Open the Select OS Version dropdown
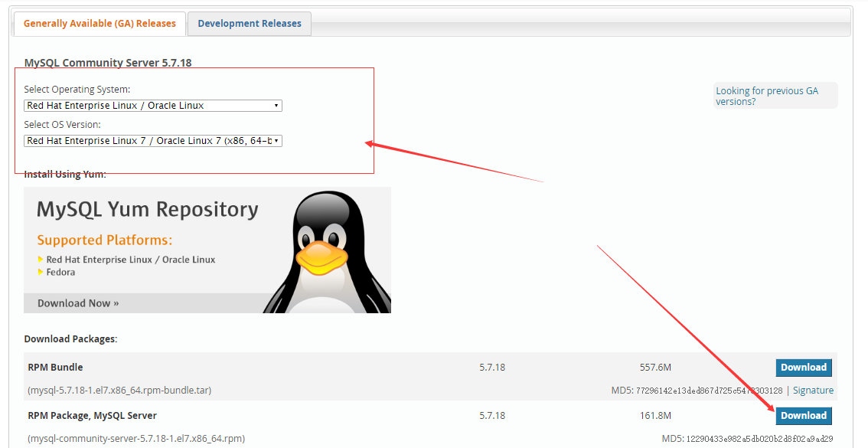 pos(153,141)
